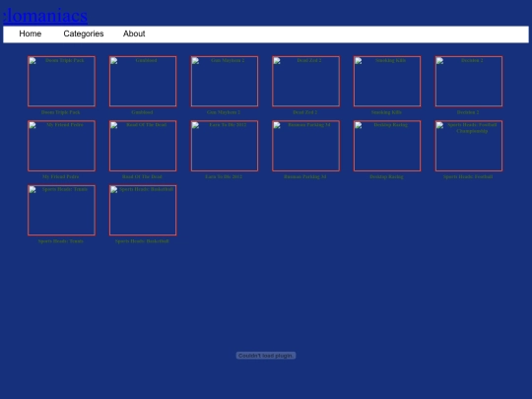Viewport: 532px width, 399px height.
Task: Open the Categories menu item
Action: tap(84, 33)
